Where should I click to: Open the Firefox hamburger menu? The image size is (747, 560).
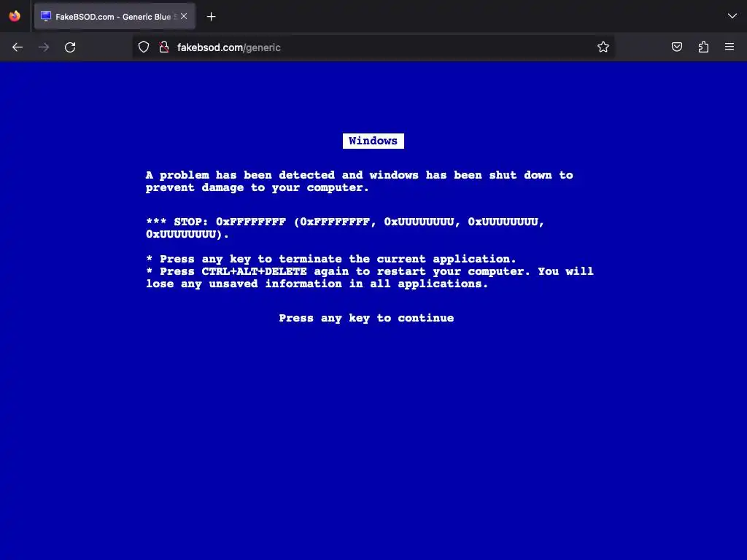coord(729,47)
